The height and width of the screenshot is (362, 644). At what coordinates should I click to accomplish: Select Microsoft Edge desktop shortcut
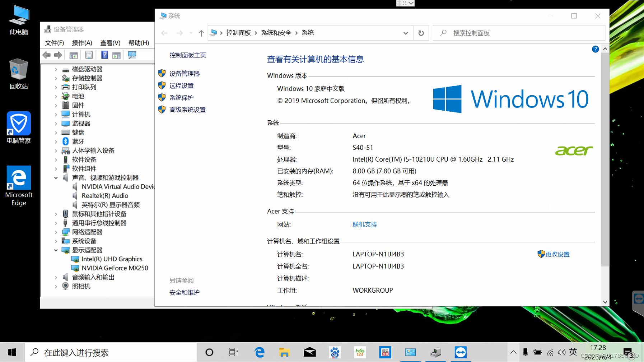(19, 186)
